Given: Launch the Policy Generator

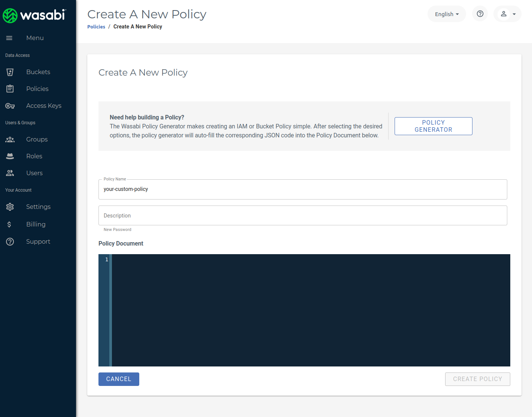Looking at the screenshot, I should [433, 126].
